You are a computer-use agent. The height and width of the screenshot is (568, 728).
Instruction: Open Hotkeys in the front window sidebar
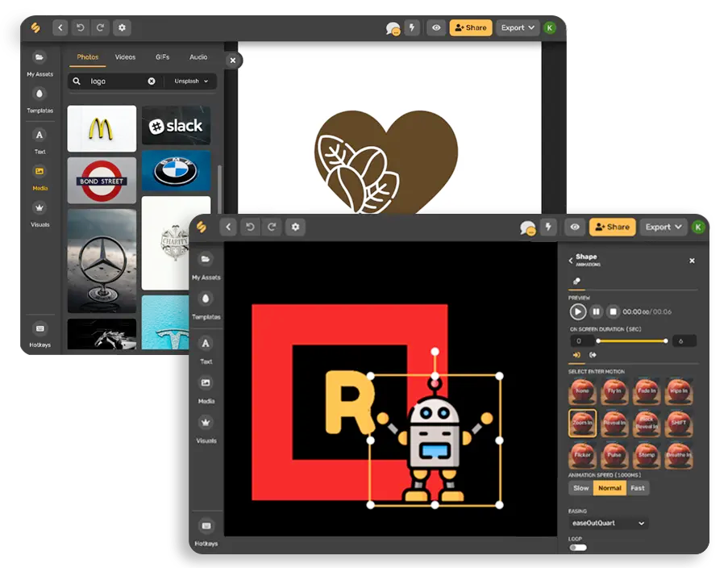(x=206, y=532)
